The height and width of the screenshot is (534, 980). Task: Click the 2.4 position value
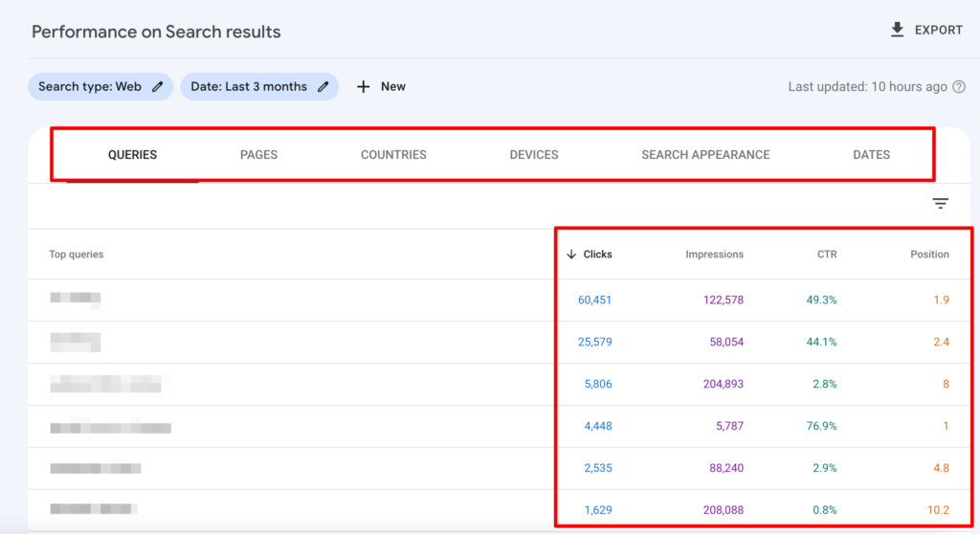[942, 342]
